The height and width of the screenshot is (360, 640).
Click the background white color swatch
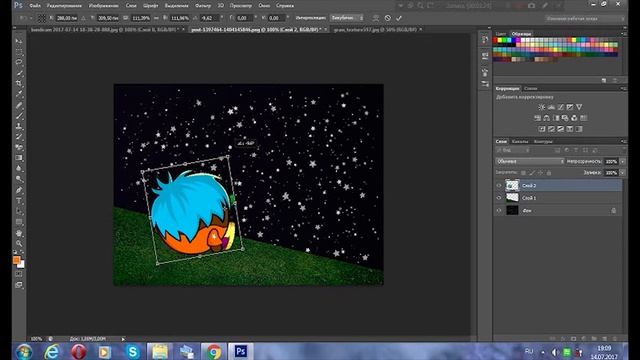pos(22,265)
